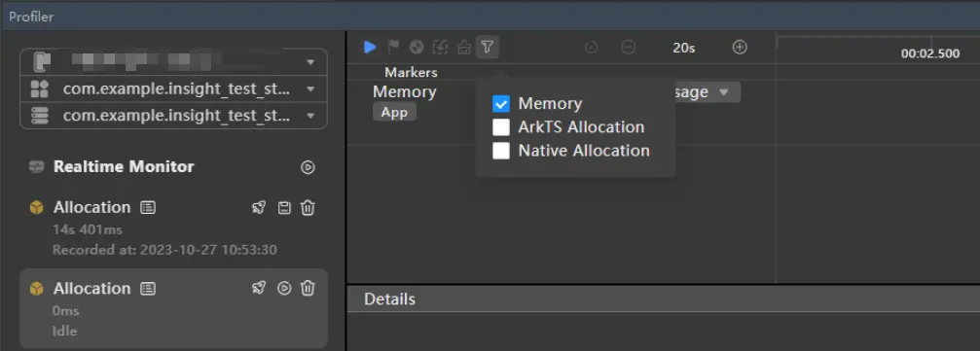The height and width of the screenshot is (351, 980).
Task: Open the memory usage dropdown next to Memory
Action: click(707, 92)
